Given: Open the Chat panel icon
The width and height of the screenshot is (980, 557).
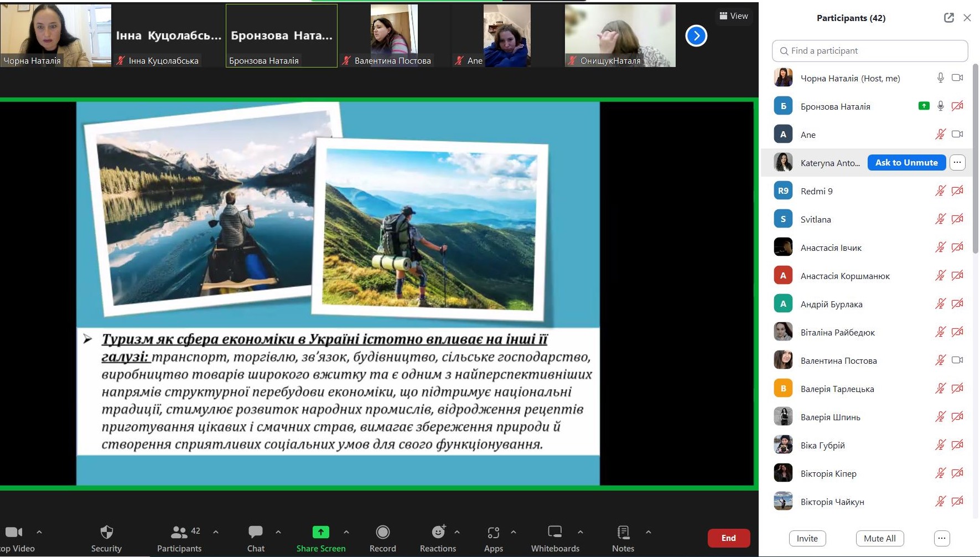Looking at the screenshot, I should (256, 533).
